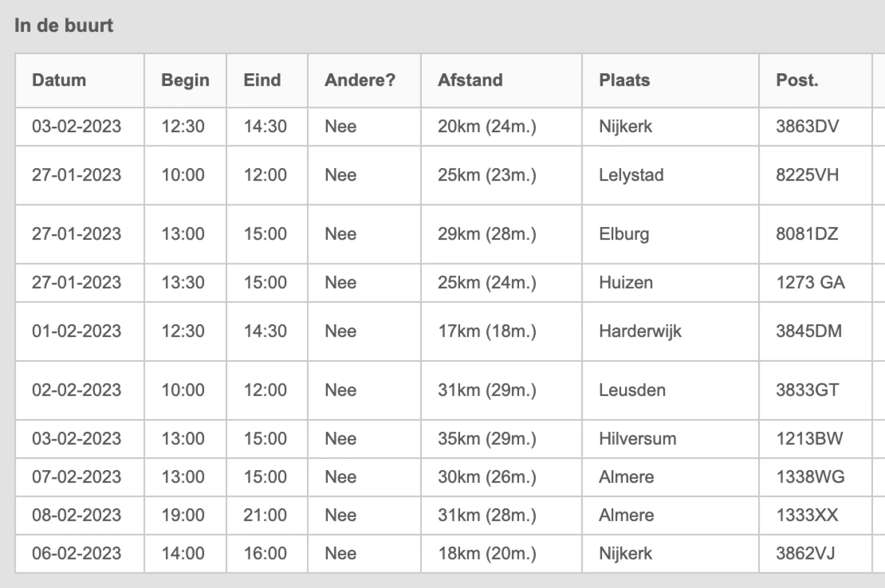Click the Plaats column header
Image resolution: width=885 pixels, height=588 pixels.
624,80
